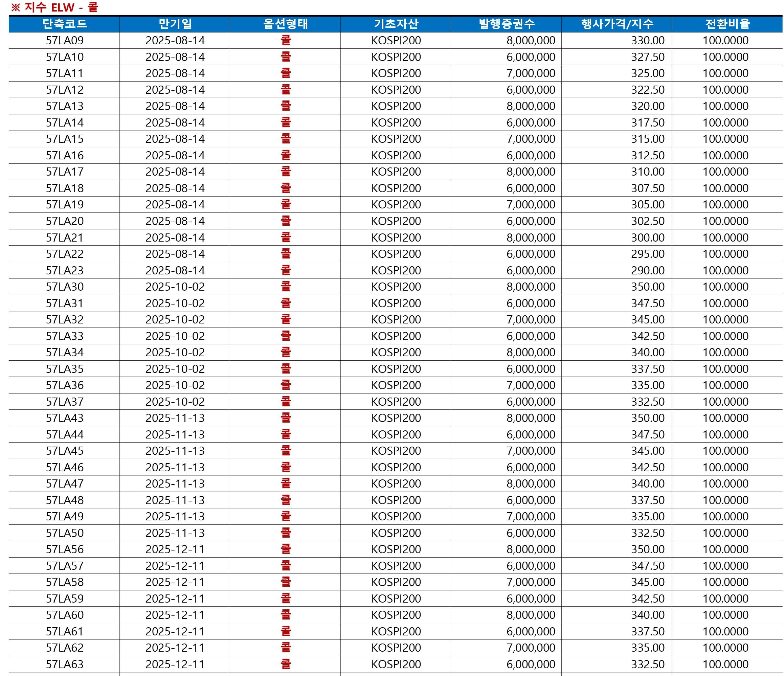784x676 pixels.
Task: Select code cell 57LA36
Action: tap(65, 385)
